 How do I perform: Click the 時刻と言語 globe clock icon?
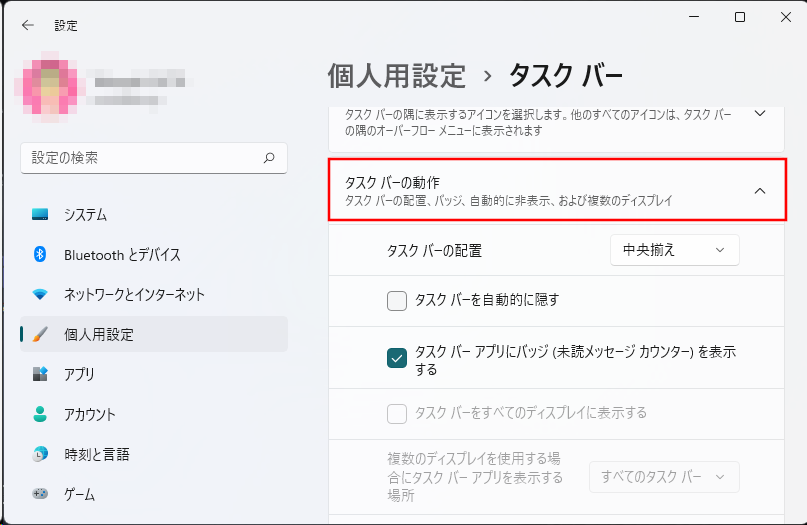pyautogui.click(x=40, y=454)
